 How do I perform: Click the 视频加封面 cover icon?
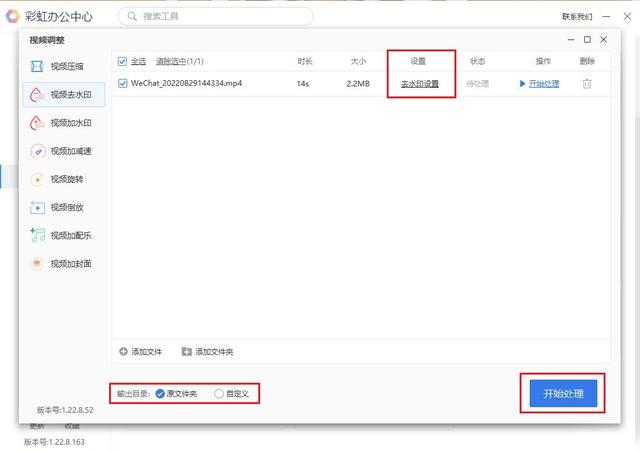(37, 263)
